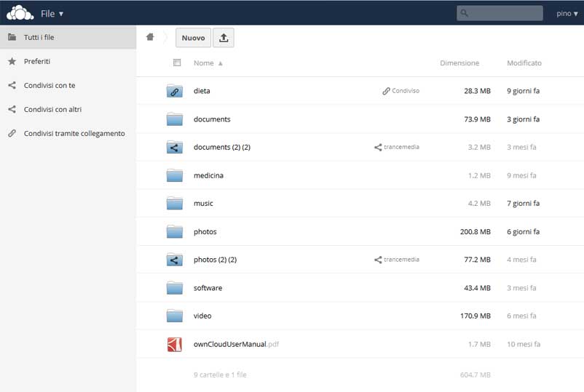This screenshot has width=584, height=392.
Task: Sort files by Nome column
Action: click(x=204, y=63)
